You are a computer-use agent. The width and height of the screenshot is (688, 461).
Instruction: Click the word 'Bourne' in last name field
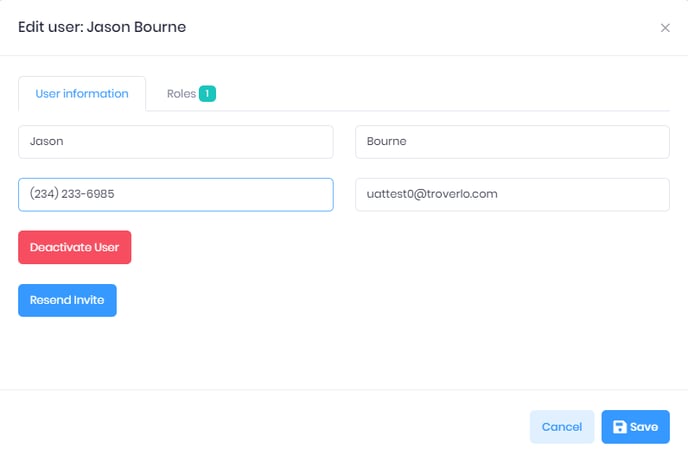pos(387,141)
